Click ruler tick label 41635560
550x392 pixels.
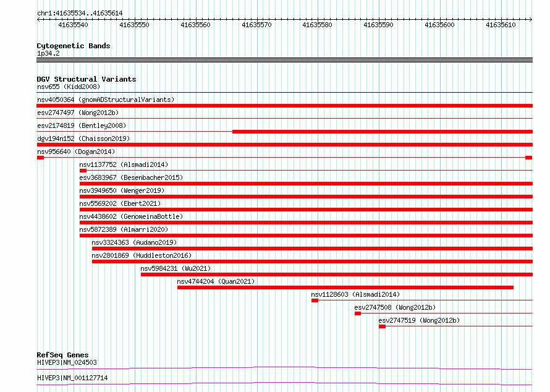(195, 25)
